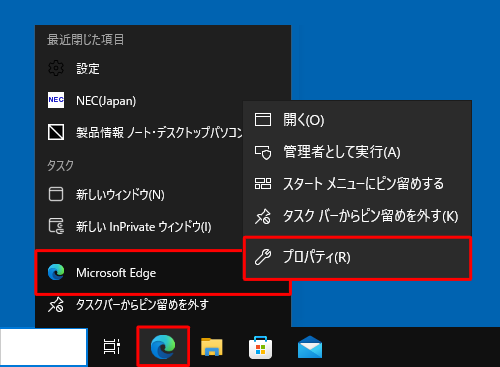
Task: Click the gear icon beside 設定
Action: point(56,68)
